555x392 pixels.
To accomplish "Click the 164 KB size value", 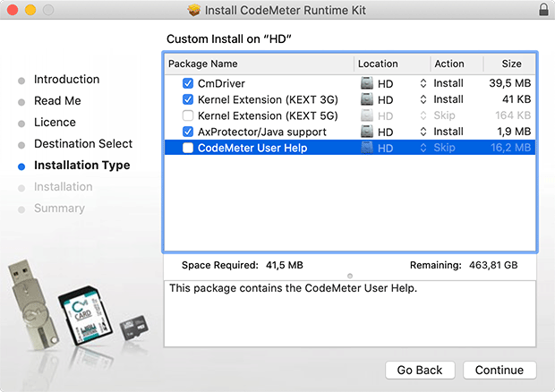I will click(513, 115).
